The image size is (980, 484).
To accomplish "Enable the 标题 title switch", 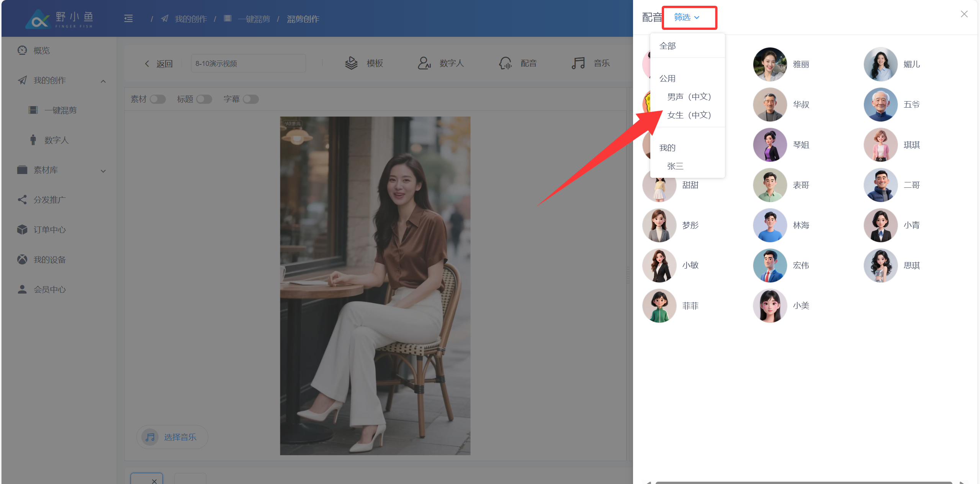I will coord(204,99).
